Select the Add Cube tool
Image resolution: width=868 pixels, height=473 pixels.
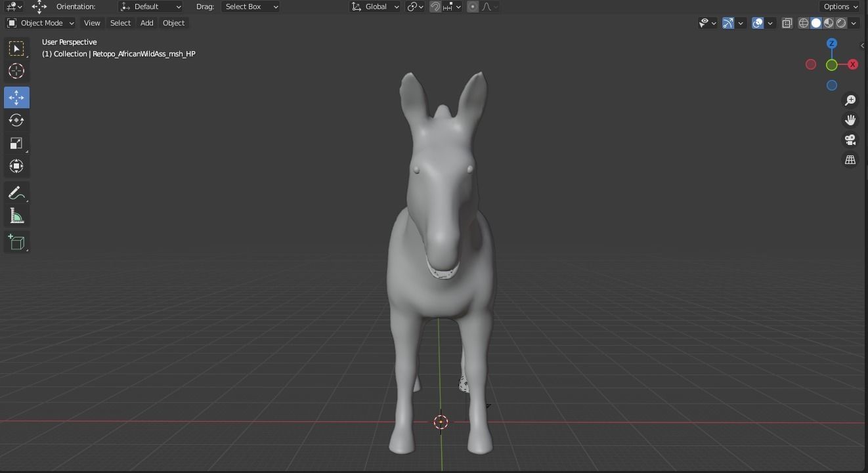tap(16, 242)
